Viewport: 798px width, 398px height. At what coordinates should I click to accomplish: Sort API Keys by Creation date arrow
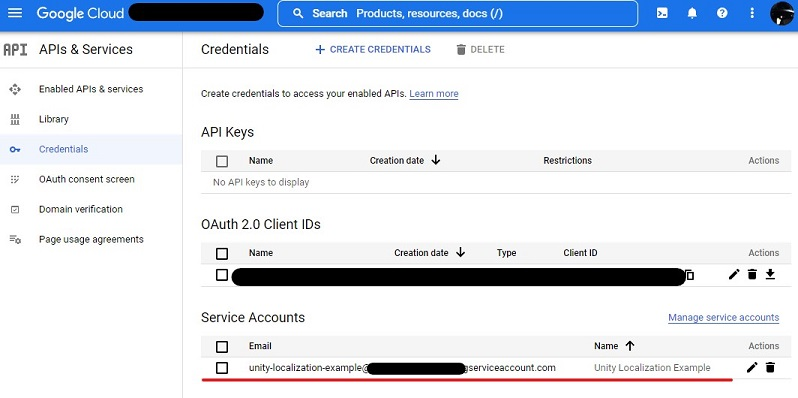(x=435, y=160)
